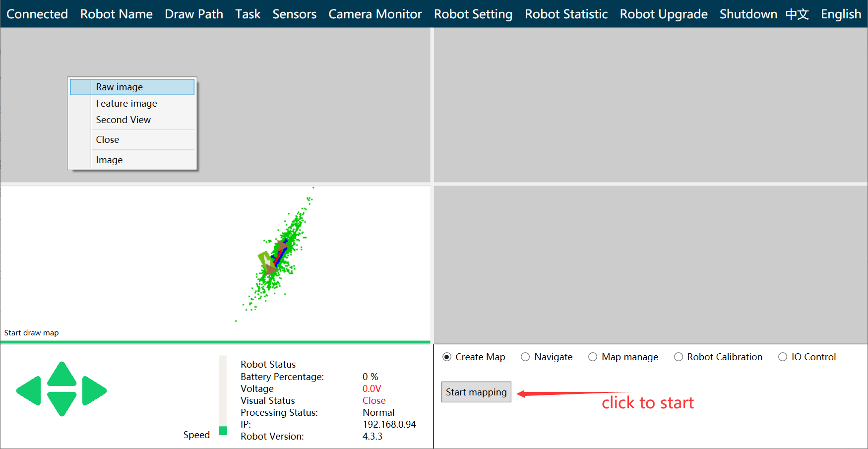Click the Start mapping button
The width and height of the screenshot is (868, 449).
point(476,392)
